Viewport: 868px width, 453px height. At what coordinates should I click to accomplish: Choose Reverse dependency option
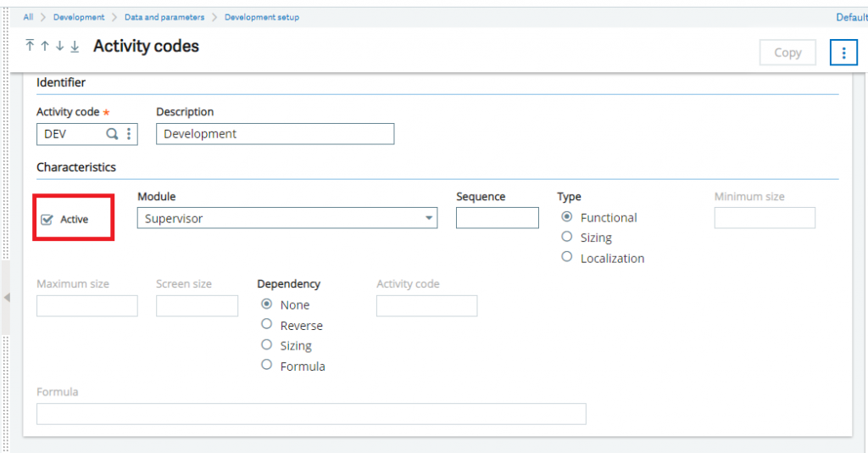click(x=266, y=324)
